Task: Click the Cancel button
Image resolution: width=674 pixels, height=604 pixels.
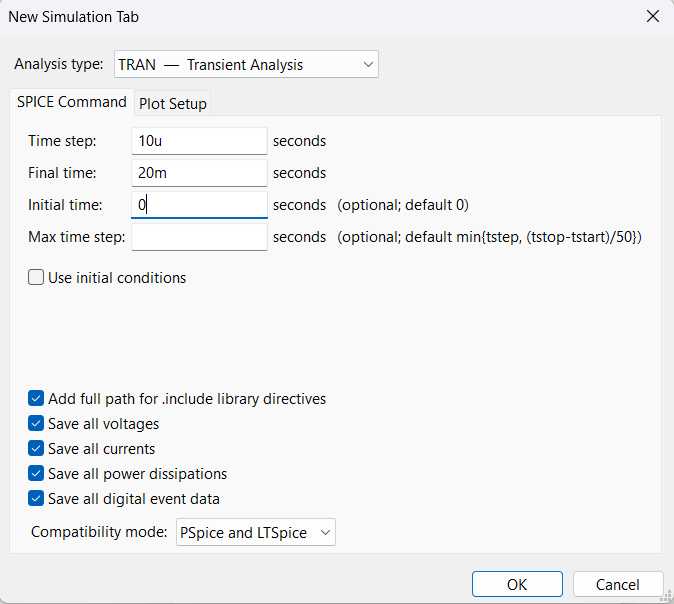Action: click(617, 584)
